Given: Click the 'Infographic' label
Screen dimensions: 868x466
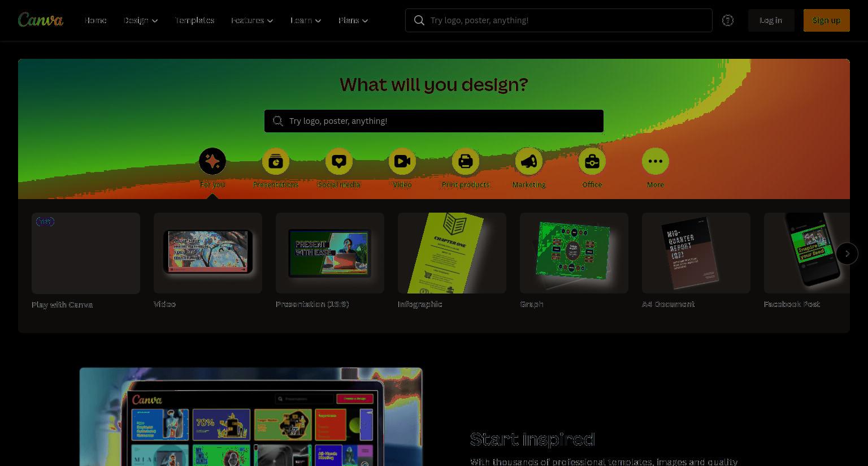Looking at the screenshot, I should 420,304.
